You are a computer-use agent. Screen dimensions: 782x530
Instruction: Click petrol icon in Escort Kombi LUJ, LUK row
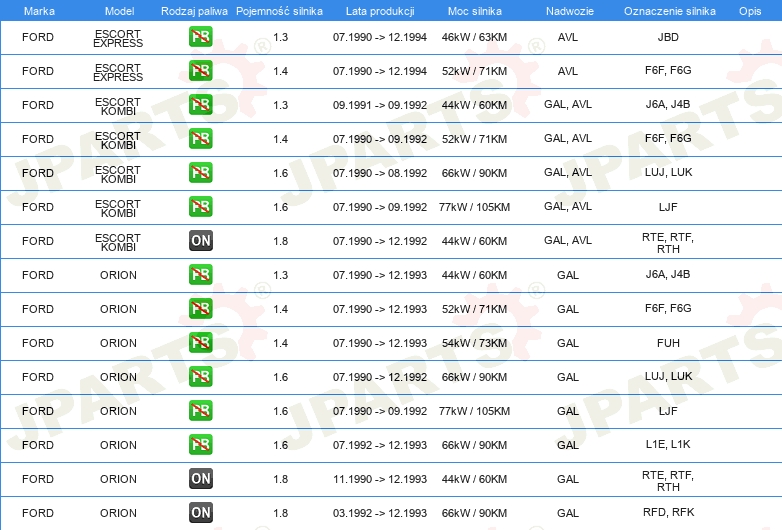(x=200, y=173)
